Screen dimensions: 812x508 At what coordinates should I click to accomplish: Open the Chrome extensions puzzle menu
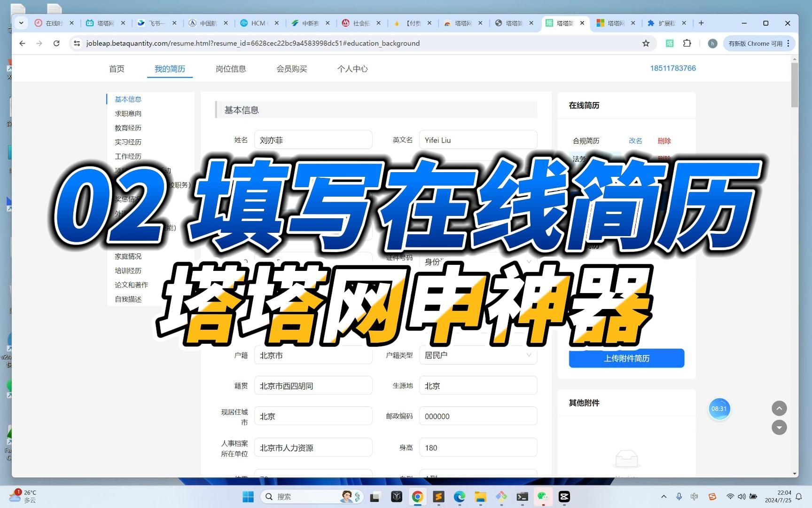[x=687, y=43]
